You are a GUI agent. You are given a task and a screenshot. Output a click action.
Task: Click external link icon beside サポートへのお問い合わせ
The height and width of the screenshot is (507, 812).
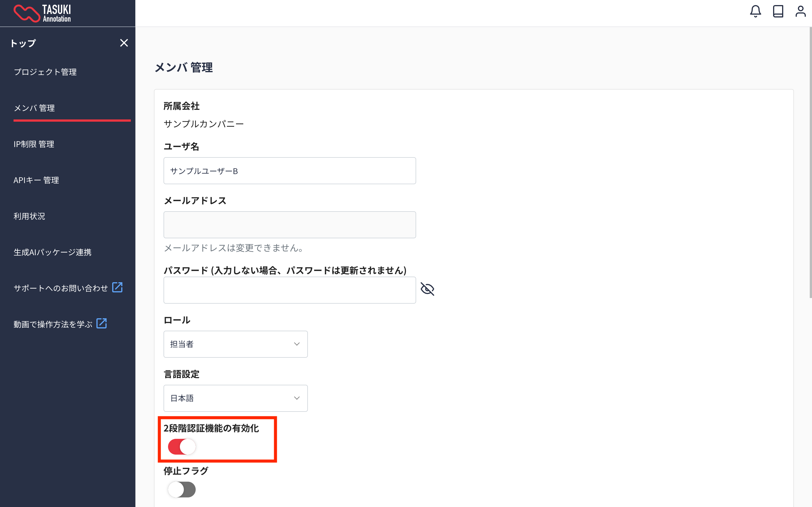[117, 287]
